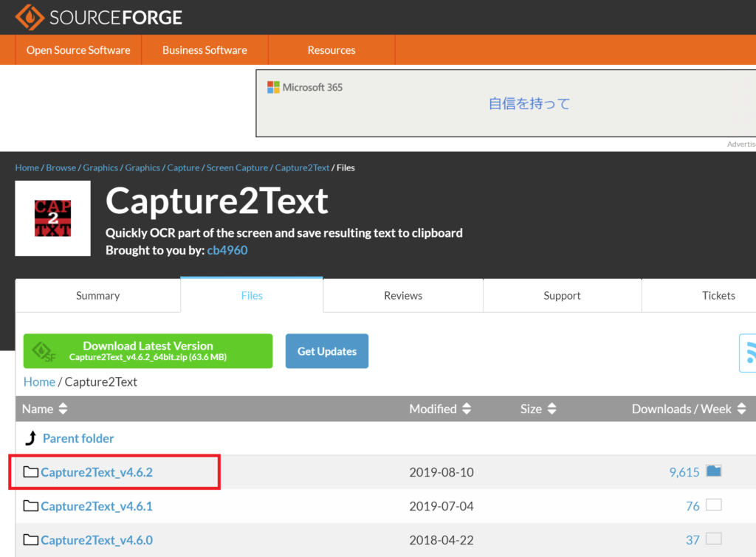756x557 pixels.
Task: Click the 76 downloads count
Action: (x=693, y=506)
